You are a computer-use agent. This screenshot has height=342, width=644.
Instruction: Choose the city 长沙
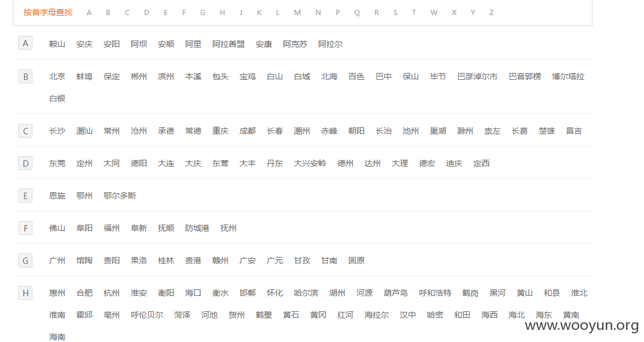point(57,131)
